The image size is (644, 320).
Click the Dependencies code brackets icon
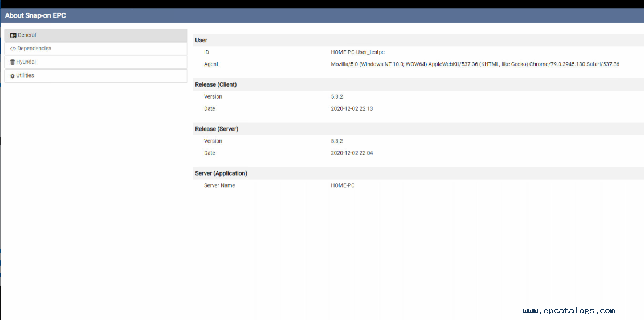point(13,48)
